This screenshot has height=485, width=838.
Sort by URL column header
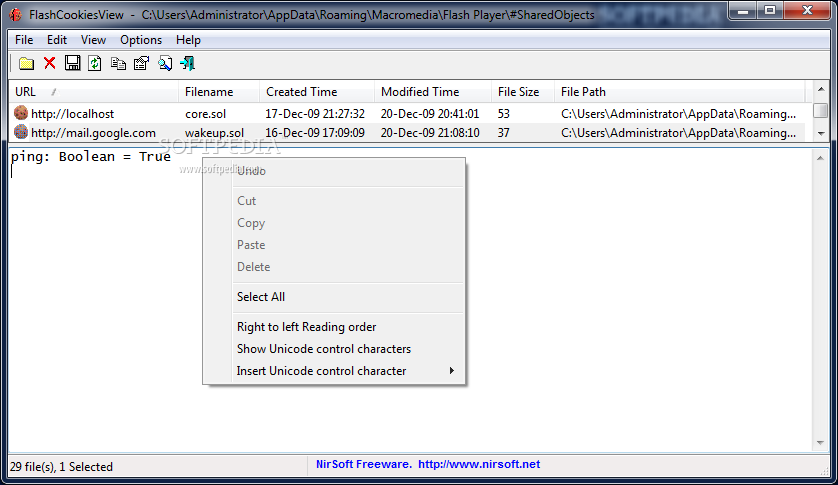94,91
